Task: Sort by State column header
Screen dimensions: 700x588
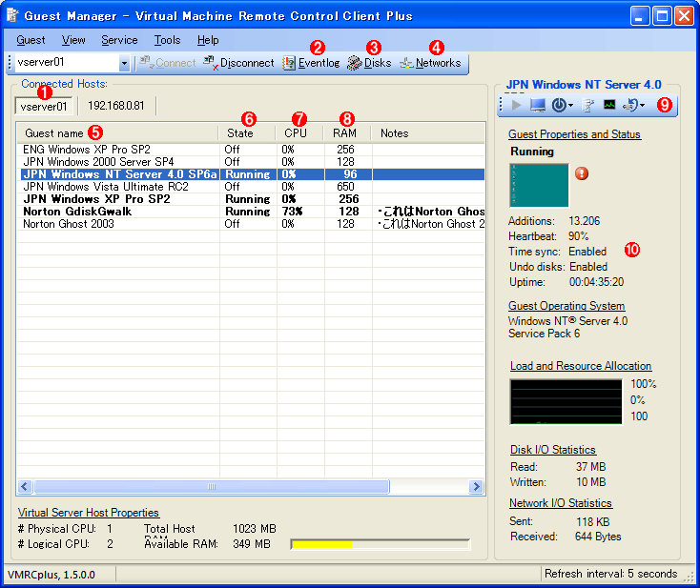Action: coord(247,133)
